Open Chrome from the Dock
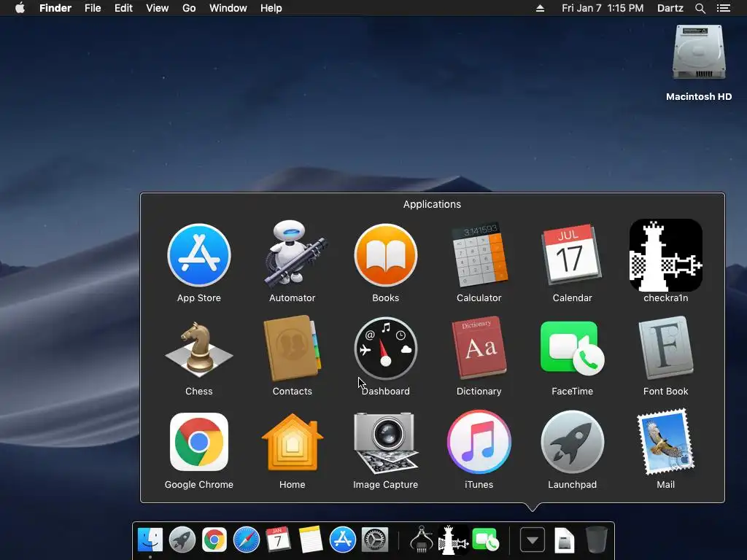Screen dimensions: 747x560 pyautogui.click(x=214, y=540)
